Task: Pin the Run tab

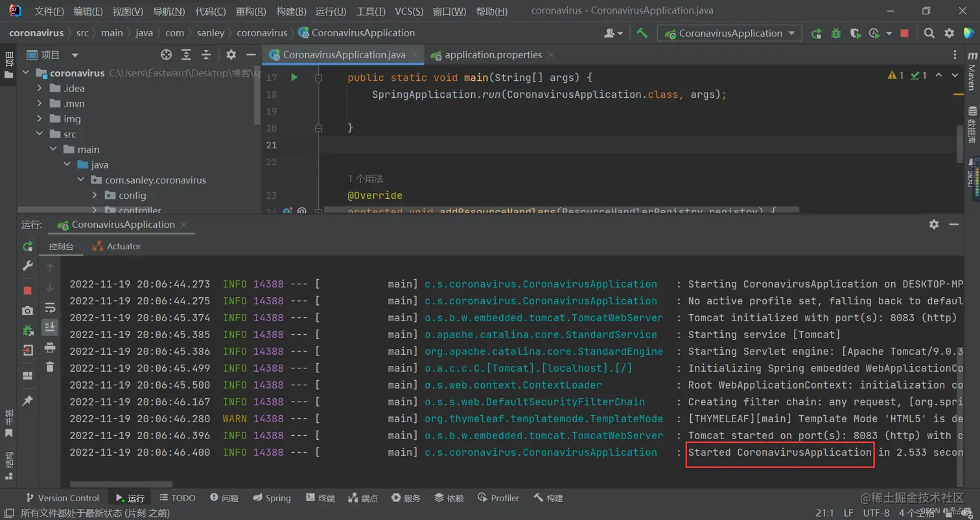Action: (x=28, y=401)
